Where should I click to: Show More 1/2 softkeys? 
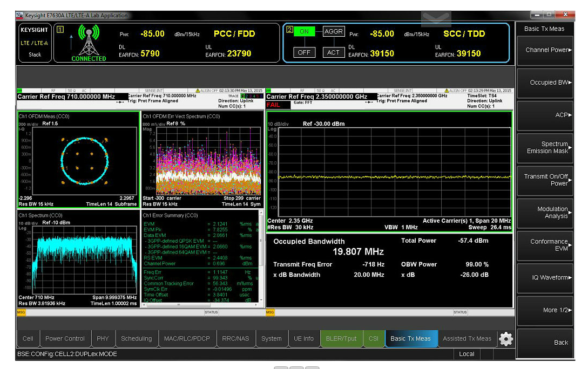pyautogui.click(x=545, y=310)
